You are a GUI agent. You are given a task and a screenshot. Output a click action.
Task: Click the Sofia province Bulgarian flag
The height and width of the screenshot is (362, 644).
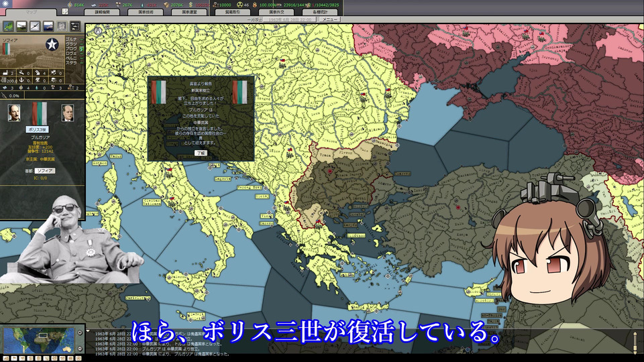6,49
